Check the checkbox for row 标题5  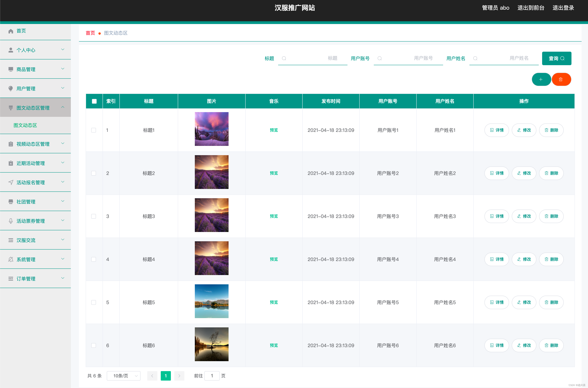point(94,302)
